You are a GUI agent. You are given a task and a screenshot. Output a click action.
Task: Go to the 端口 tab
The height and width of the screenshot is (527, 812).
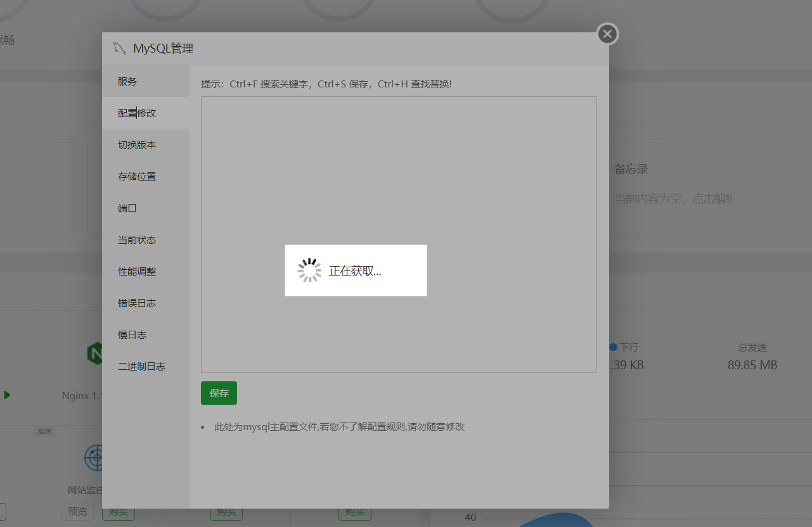[146, 208]
